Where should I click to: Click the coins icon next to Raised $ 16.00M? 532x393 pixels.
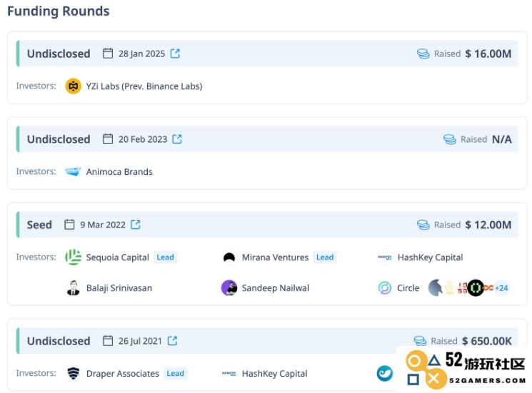423,54
